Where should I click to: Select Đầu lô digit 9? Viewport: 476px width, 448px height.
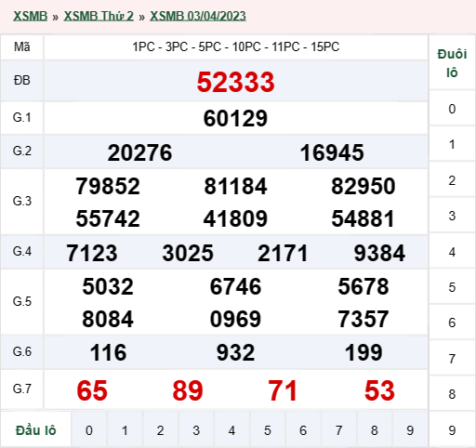coord(410,430)
